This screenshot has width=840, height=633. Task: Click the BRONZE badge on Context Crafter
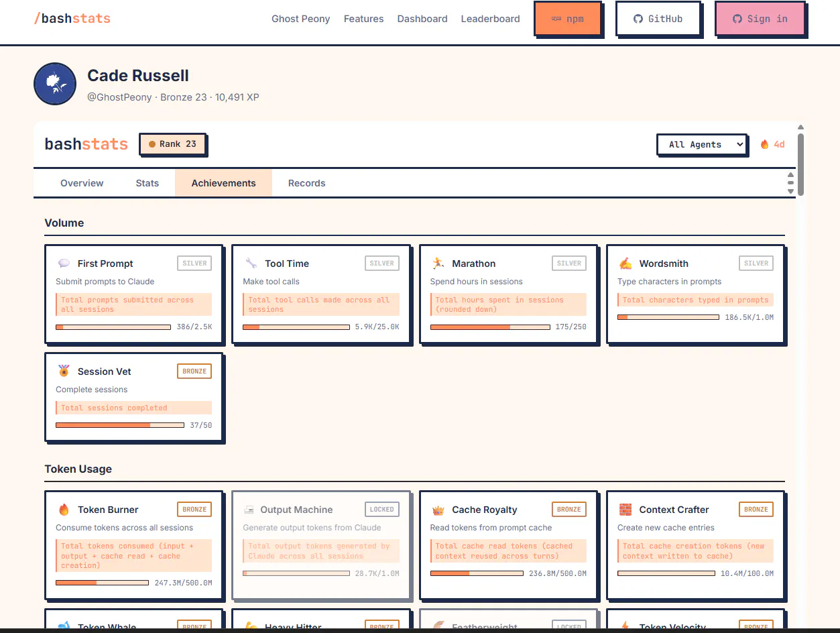756,510
